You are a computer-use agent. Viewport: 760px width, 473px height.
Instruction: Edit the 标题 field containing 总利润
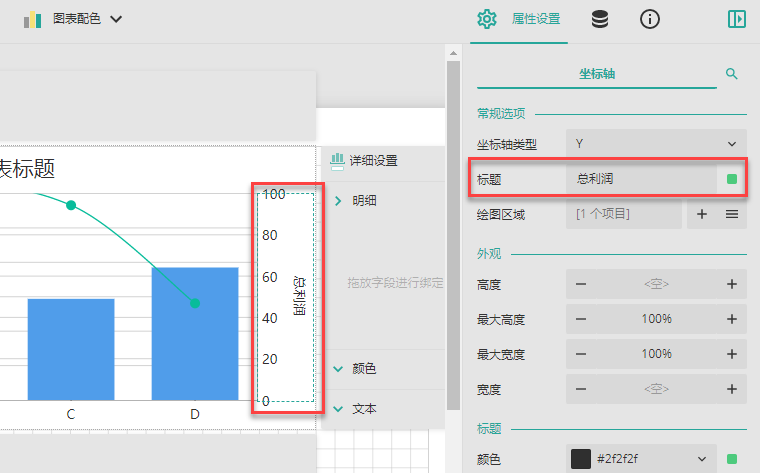point(641,179)
